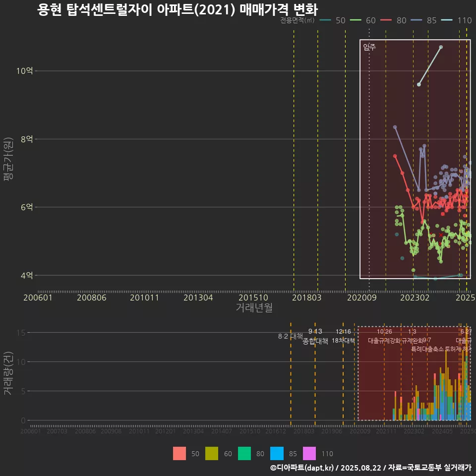Click the first 85㎡ data point above 8억
Image resolution: width=476 pixels, height=476 pixels.
click(395, 127)
